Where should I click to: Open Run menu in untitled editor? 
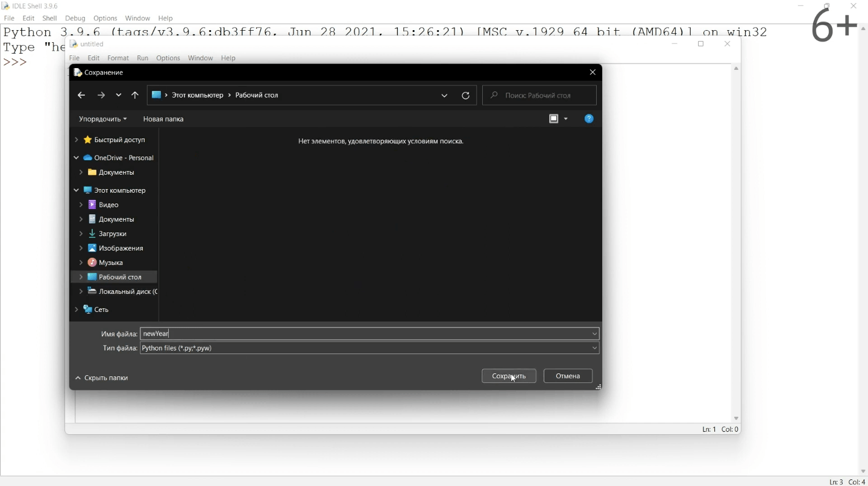pyautogui.click(x=143, y=58)
